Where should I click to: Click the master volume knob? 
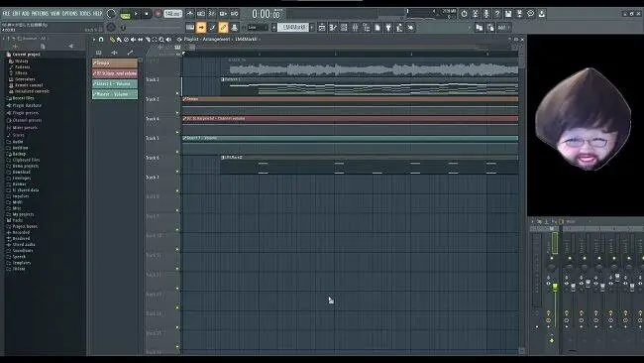click(111, 14)
